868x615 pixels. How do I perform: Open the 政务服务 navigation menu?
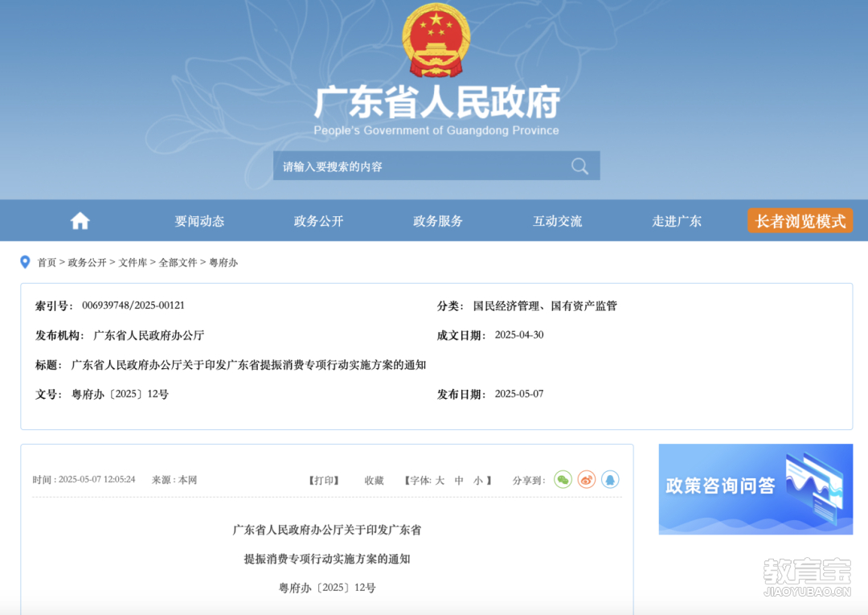[x=438, y=221]
